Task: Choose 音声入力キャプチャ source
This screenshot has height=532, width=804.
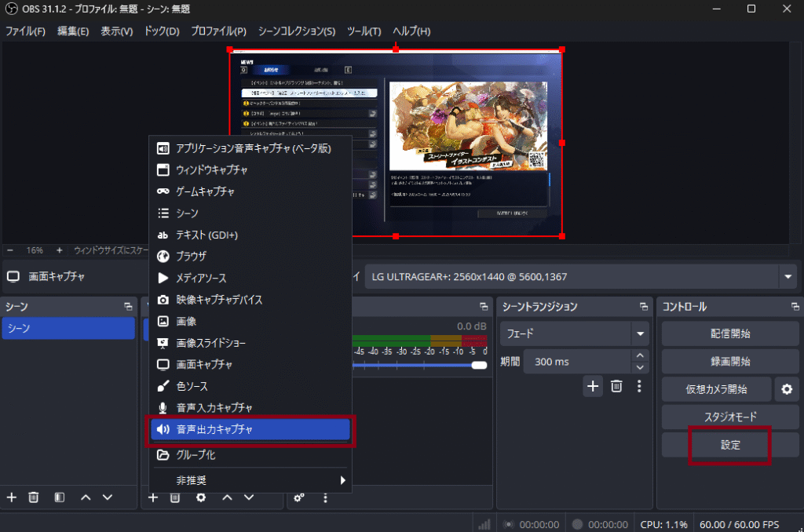Action: 250,407
